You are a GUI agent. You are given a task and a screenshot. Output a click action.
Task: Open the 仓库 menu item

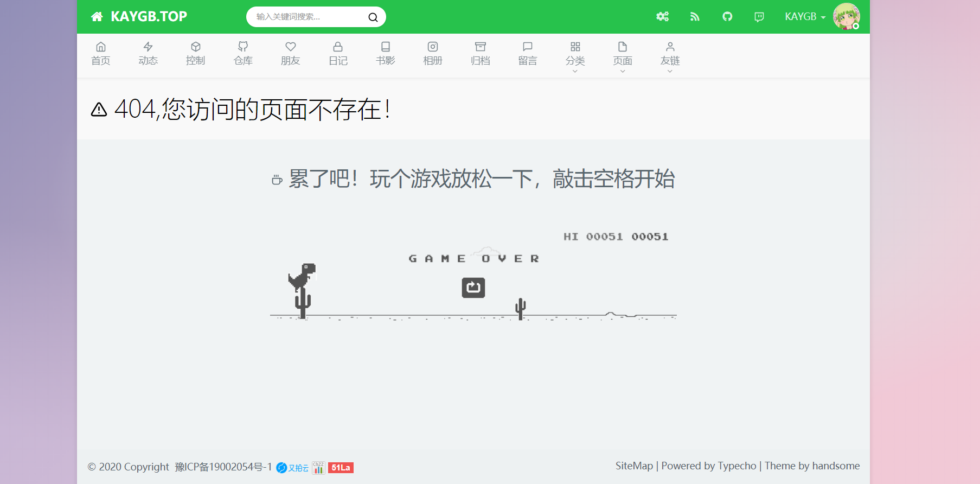pos(243,54)
